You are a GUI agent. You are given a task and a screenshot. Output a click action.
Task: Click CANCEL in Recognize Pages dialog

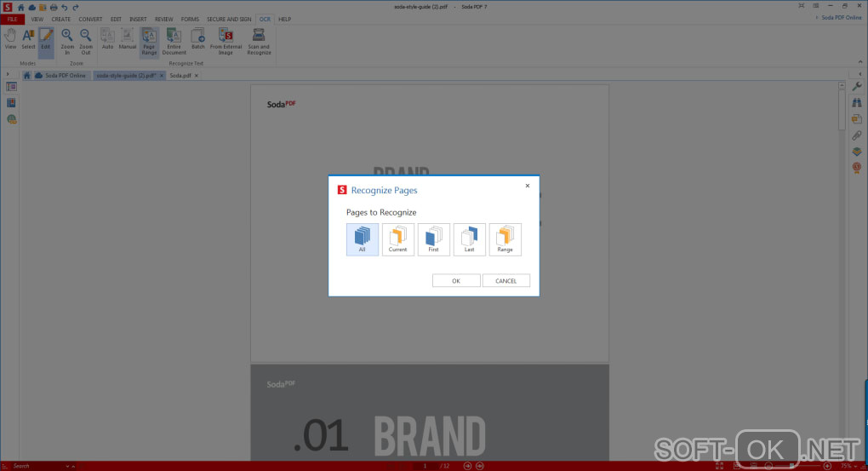point(506,281)
